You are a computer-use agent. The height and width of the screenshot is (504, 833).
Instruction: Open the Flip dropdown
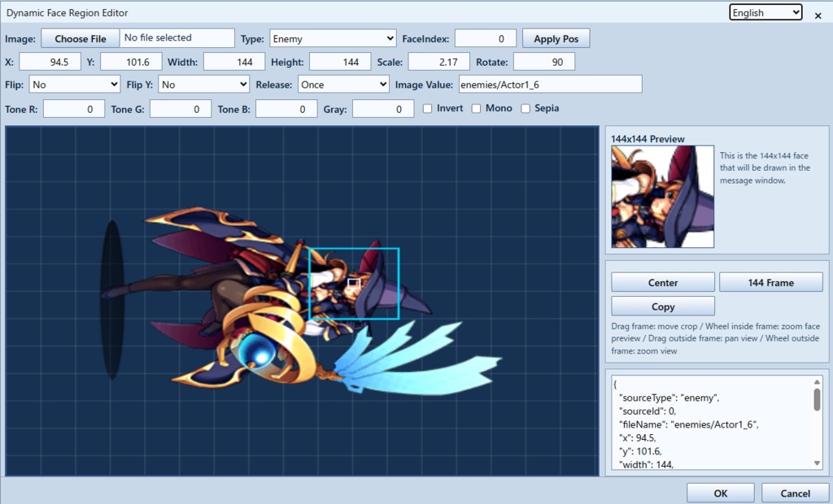pyautogui.click(x=74, y=85)
